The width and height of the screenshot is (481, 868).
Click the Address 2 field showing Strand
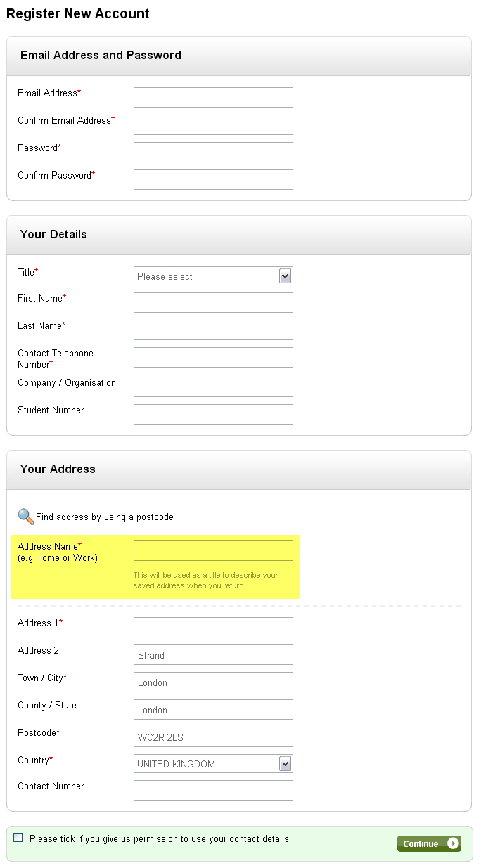[213, 654]
